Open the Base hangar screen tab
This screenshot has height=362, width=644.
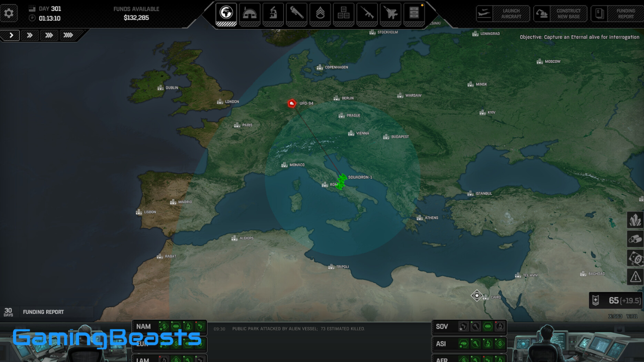(x=250, y=14)
